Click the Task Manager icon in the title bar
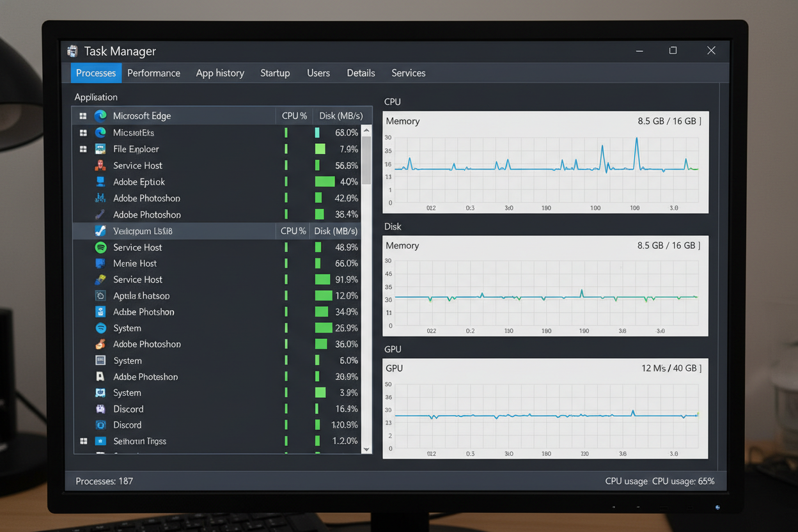This screenshot has width=798, height=532. click(73, 51)
